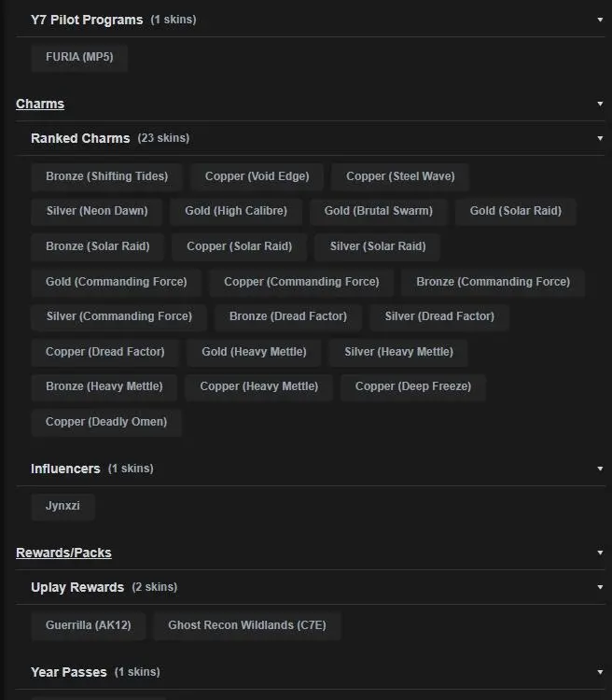Select the Guerrilla (AK12) reward skin
This screenshot has height=700, width=612.
89,625
